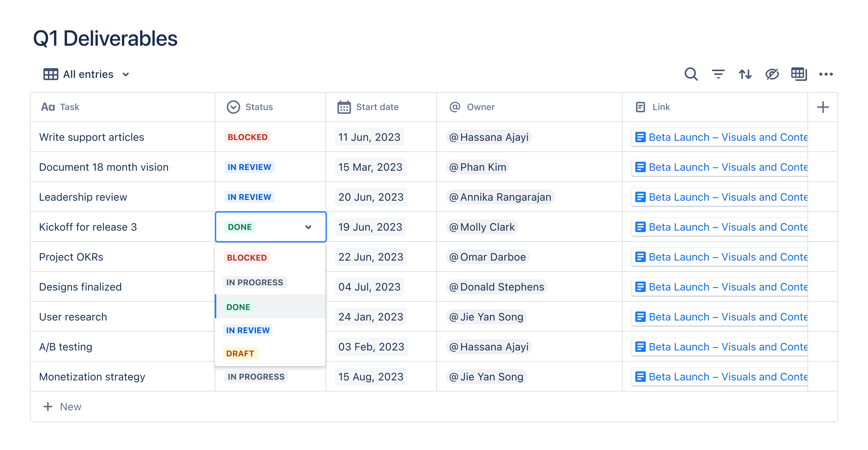Open the search icon
868x450 pixels.
(x=691, y=74)
